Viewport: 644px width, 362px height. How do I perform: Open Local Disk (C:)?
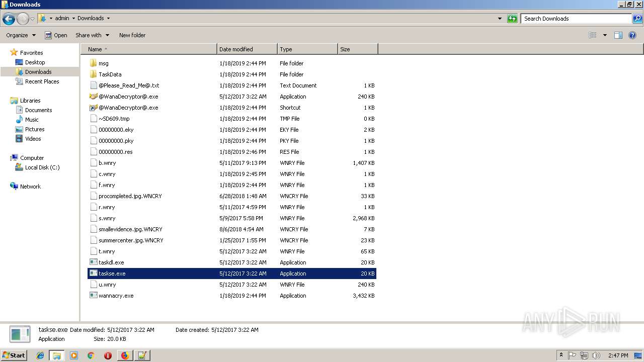(x=42, y=167)
